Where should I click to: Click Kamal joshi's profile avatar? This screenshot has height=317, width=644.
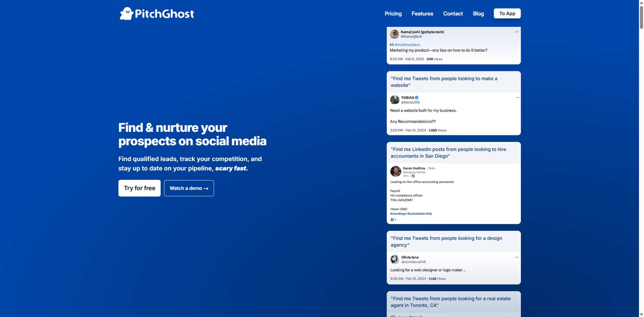tap(394, 34)
